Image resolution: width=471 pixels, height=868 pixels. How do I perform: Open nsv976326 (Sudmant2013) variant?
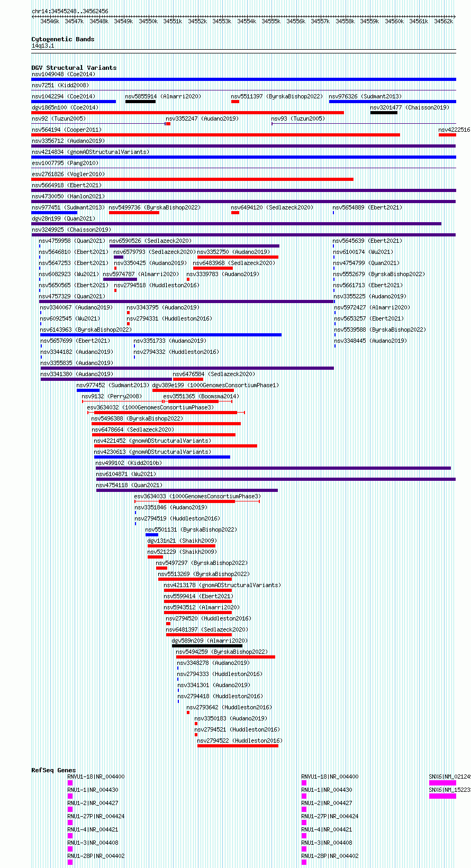pos(365,96)
